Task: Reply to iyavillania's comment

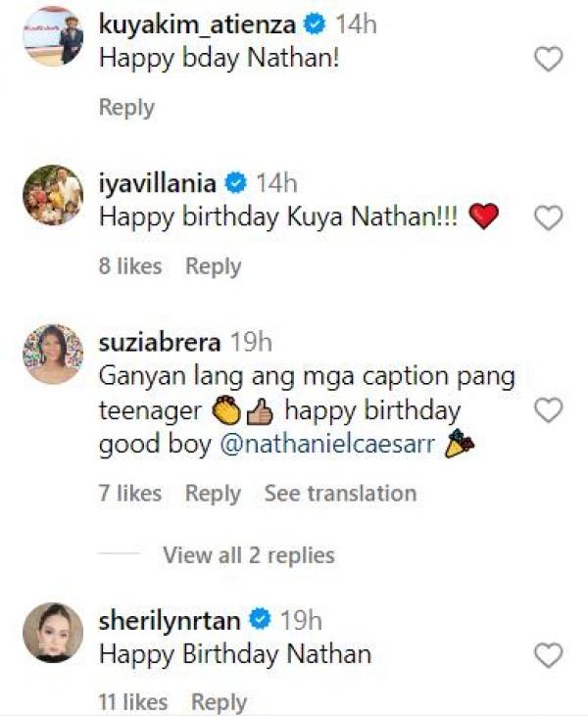Action: click(213, 265)
